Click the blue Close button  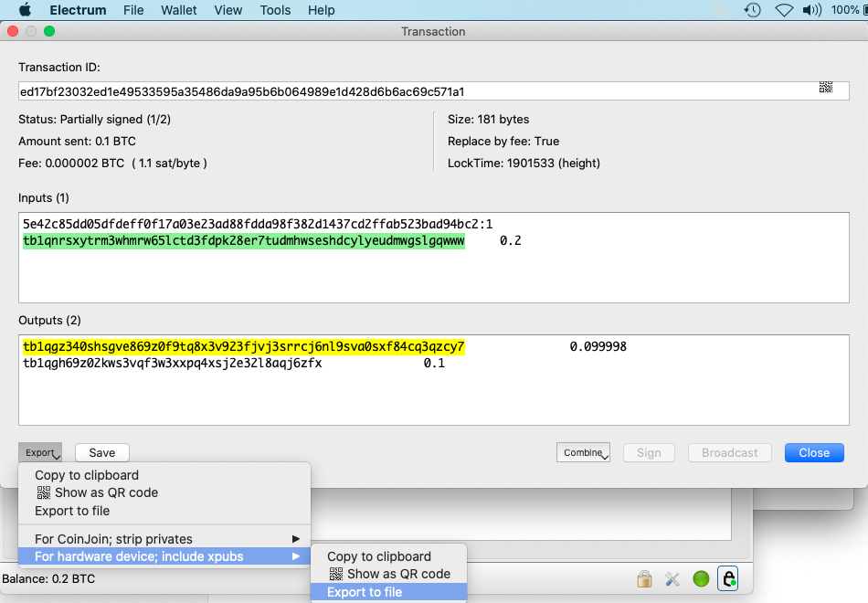pos(814,452)
